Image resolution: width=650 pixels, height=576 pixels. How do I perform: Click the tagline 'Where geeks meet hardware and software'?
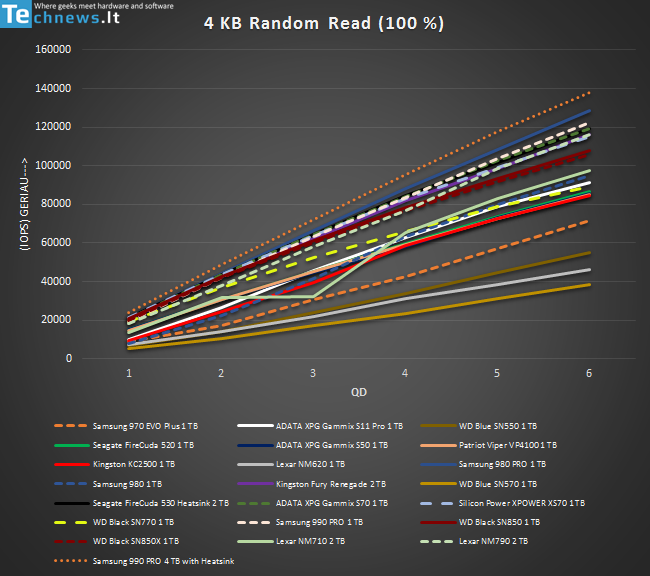104,6
